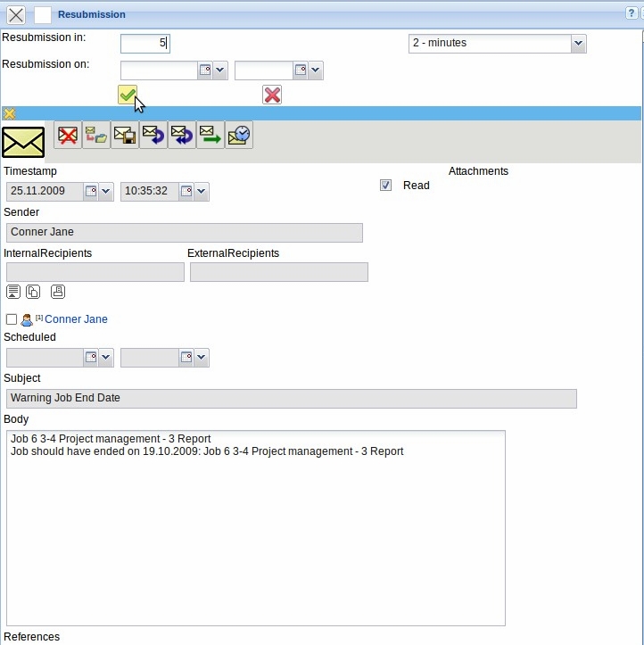The image size is (644, 645).
Task: Open Scheduled time picker icon
Action: (186, 357)
